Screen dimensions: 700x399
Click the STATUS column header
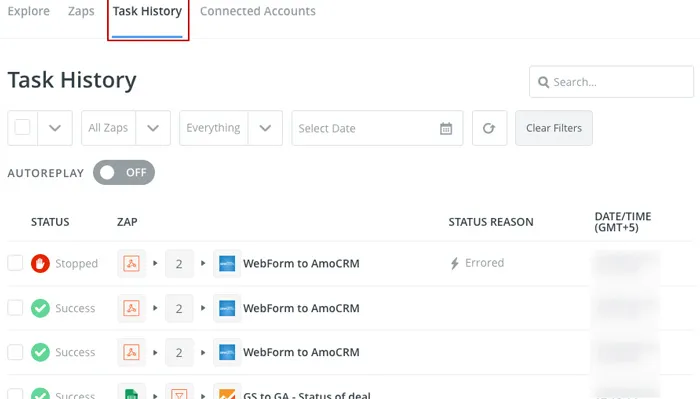coord(50,222)
